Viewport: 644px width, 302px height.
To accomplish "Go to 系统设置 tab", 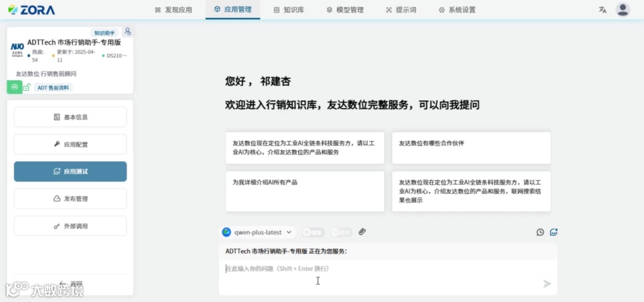I will [457, 10].
